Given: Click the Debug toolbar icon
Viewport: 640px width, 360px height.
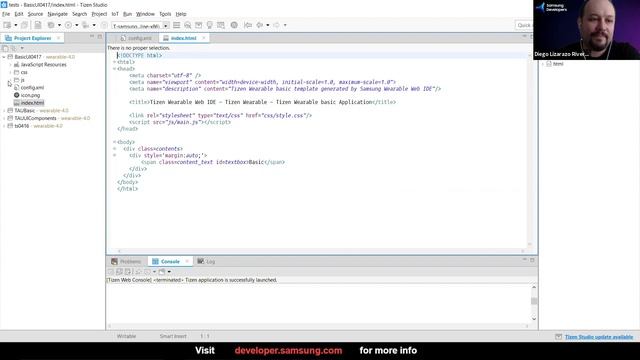Looking at the screenshot, I should [x=86, y=25].
